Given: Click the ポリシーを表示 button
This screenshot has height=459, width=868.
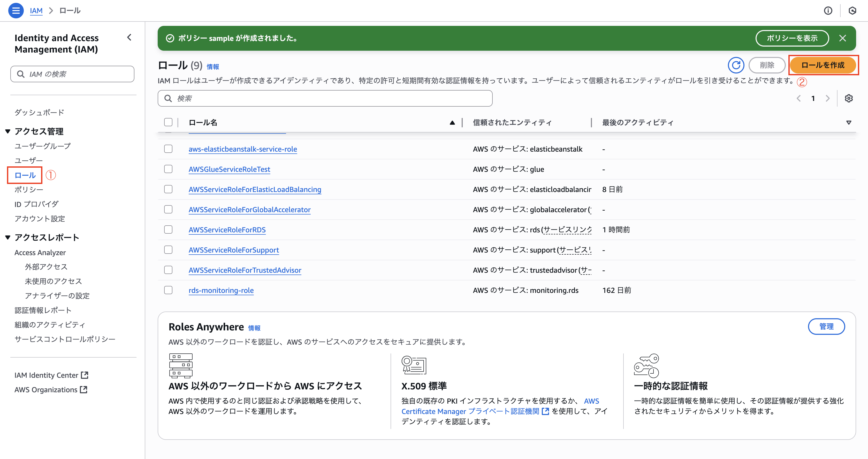Looking at the screenshot, I should [x=792, y=38].
